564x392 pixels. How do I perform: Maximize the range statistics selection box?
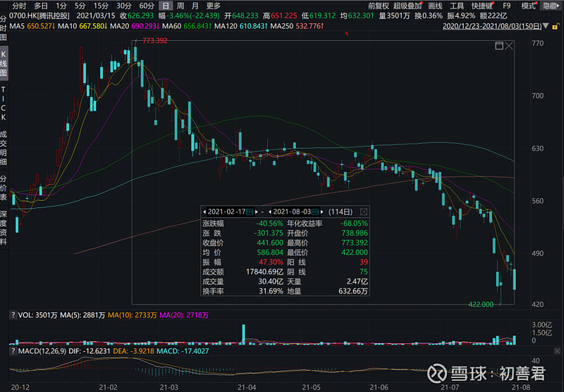click(499, 46)
